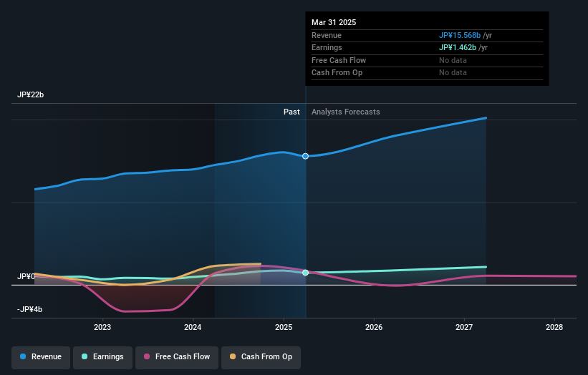This screenshot has width=588, height=375.
Task: Click the tooltip 'Cash From Op' row label
Action: 337,73
